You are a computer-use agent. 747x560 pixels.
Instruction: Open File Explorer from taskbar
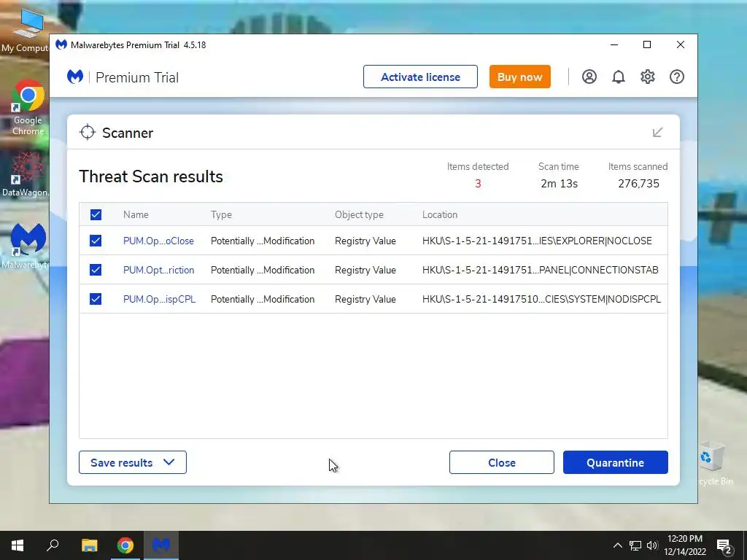(x=89, y=545)
